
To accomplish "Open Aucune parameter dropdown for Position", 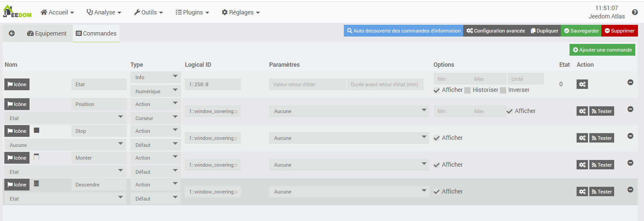I will [349, 111].
